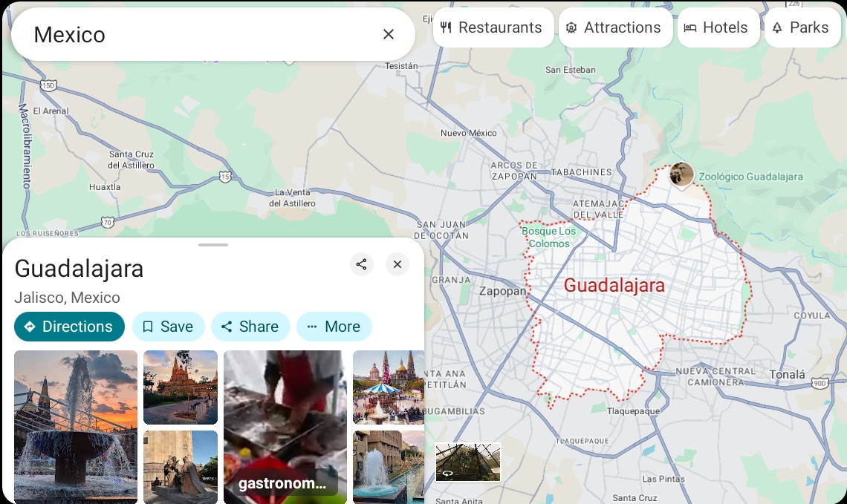Open the cathedral at dusk photo thumbnail

tap(181, 387)
